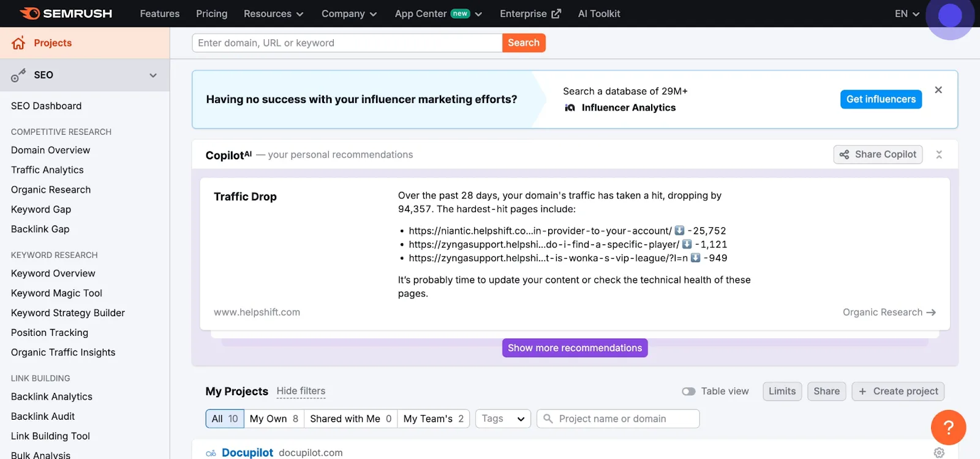The image size is (980, 459).
Task: Click Show more recommendations button
Action: click(x=575, y=348)
